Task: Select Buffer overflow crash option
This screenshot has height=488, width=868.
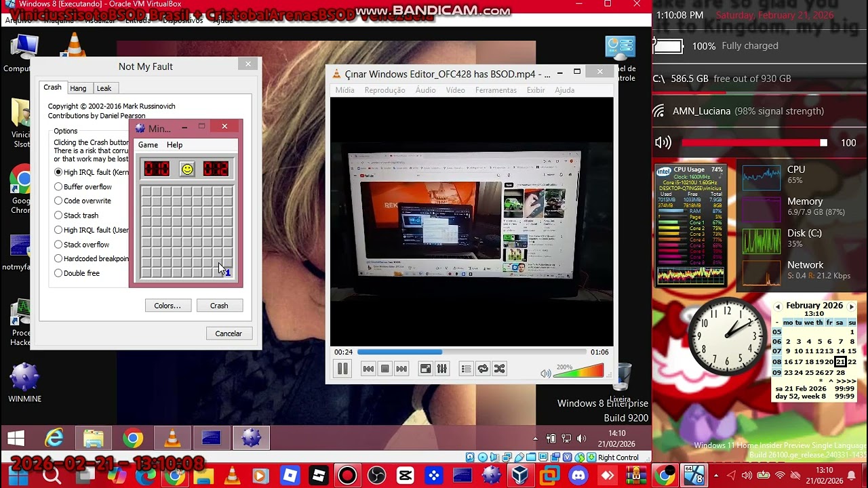Action: (x=83, y=186)
